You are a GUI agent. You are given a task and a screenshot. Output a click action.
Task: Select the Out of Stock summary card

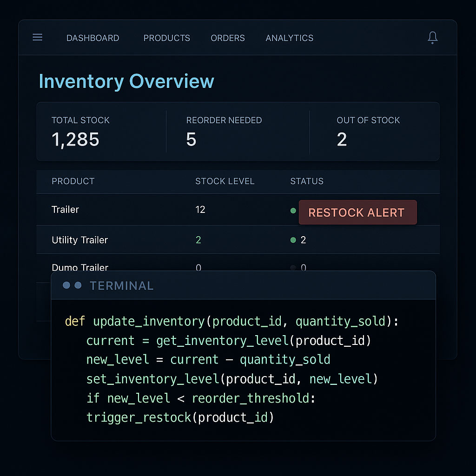point(374,132)
